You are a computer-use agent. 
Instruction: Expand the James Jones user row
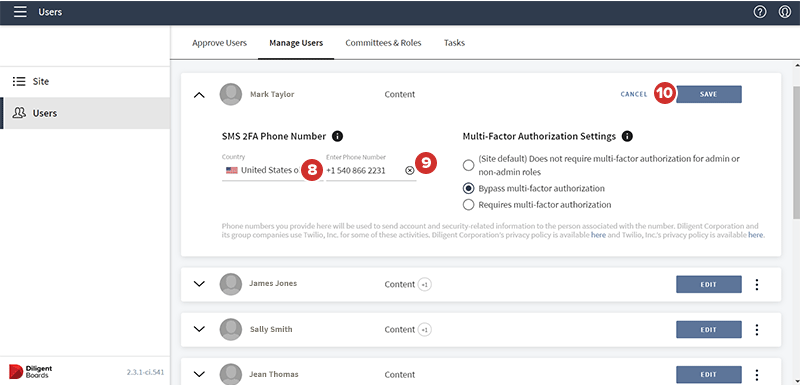pyautogui.click(x=199, y=284)
